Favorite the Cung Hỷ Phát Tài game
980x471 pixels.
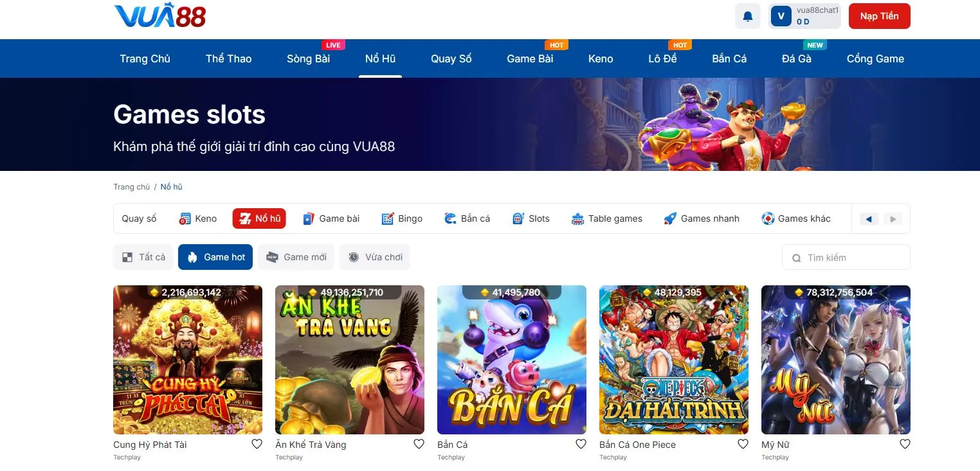point(257,443)
